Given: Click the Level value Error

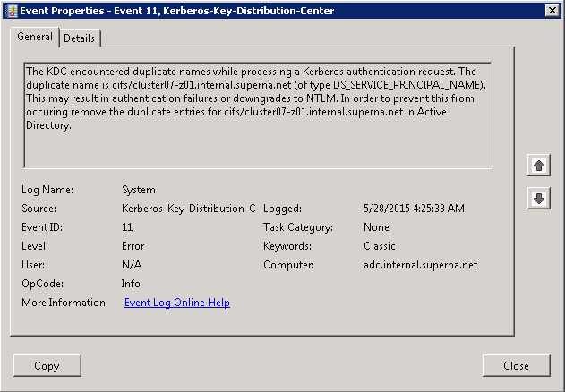Looking at the screenshot, I should [x=133, y=246].
